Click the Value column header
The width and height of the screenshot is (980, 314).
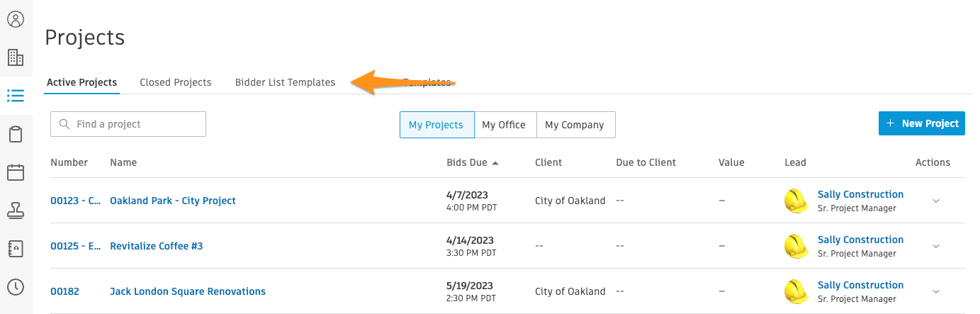pos(731,162)
